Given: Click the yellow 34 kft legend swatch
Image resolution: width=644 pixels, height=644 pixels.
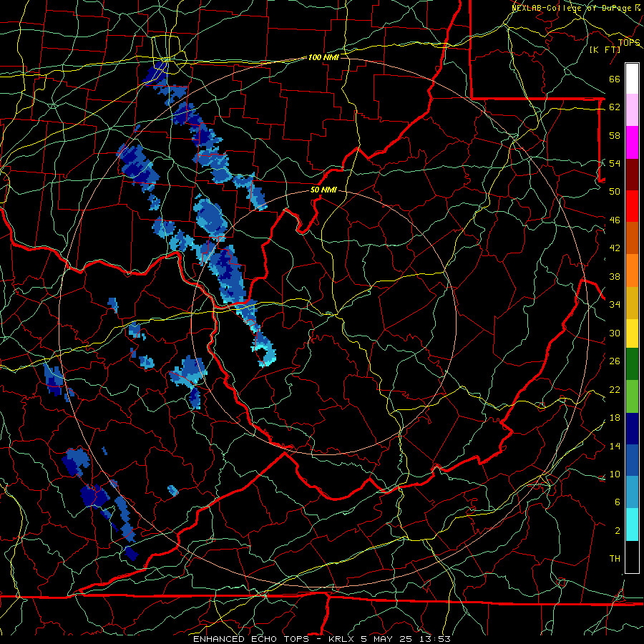Looking at the screenshot, I should pyautogui.click(x=632, y=333).
